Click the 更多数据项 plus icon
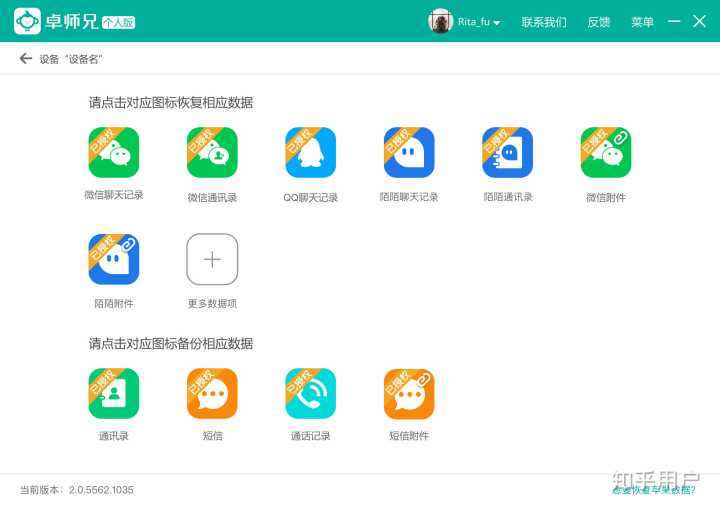The image size is (720, 506). (x=212, y=259)
